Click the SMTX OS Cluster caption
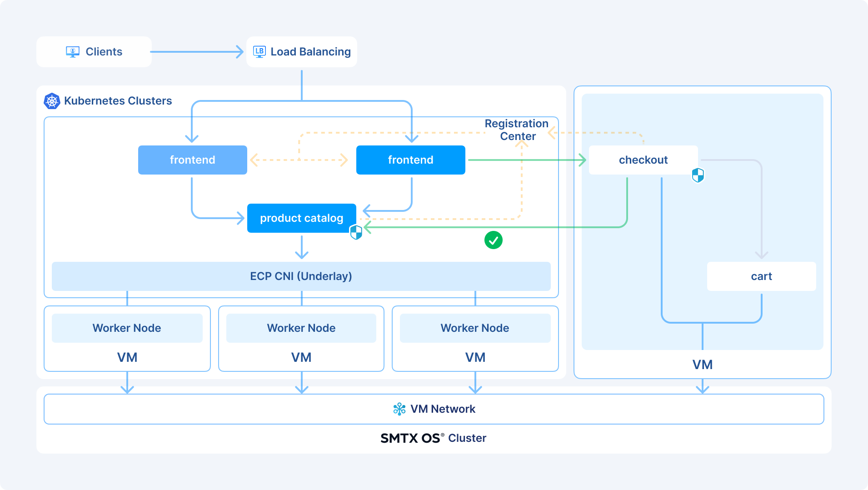Screen dimensions: 868x490 [x=433, y=438]
